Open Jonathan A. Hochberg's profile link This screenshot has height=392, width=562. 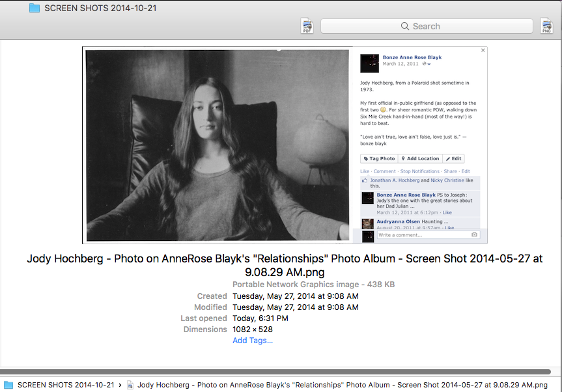[395, 180]
